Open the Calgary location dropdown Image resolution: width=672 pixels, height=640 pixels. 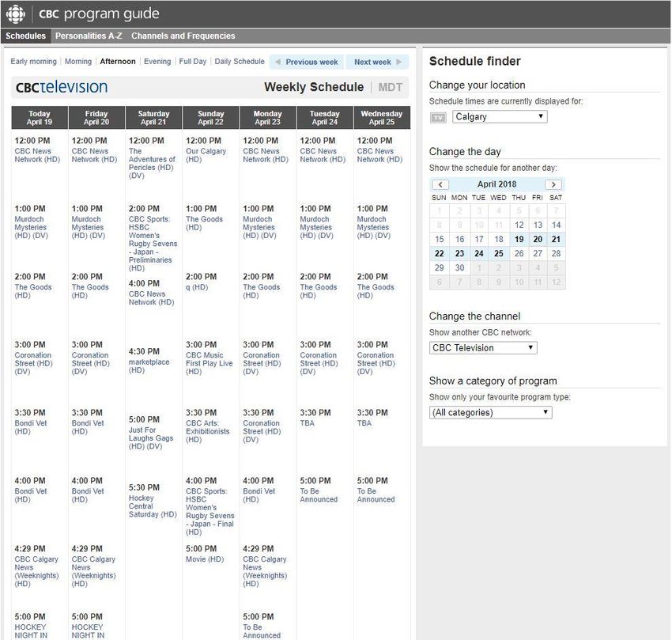click(x=500, y=116)
